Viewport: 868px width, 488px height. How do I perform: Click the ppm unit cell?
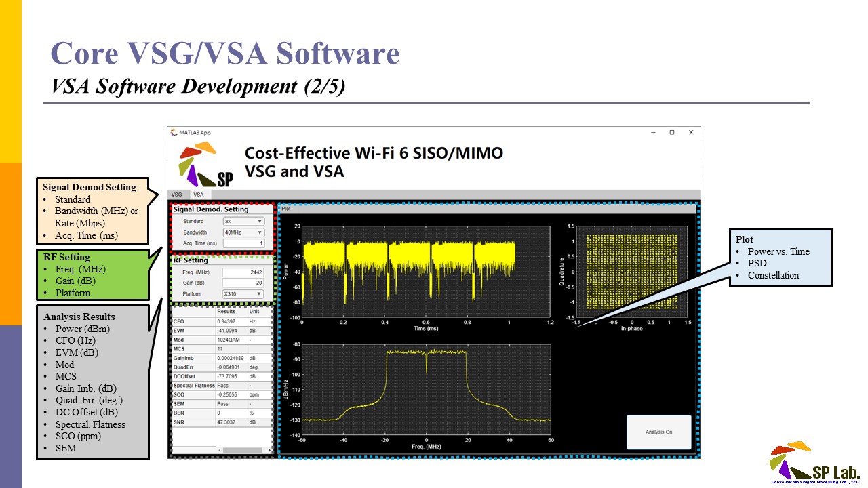260,395
